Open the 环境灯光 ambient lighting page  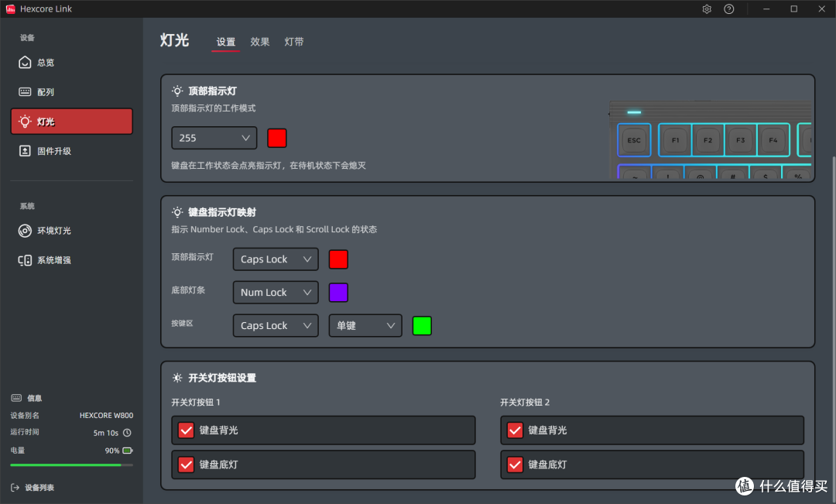tap(46, 230)
